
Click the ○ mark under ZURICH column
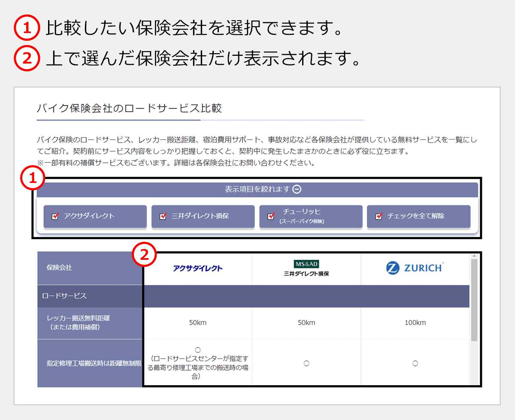415,363
